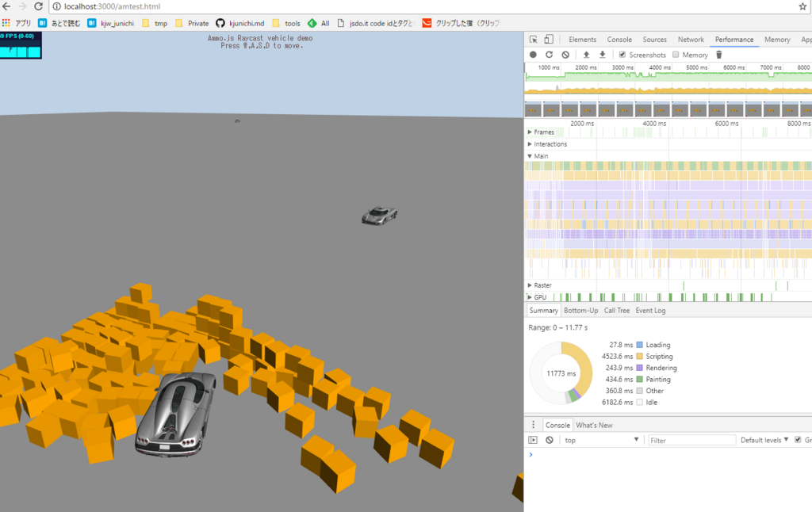Screen dimensions: 812x512
Task: Open the Memory tab in DevTools header
Action: [777, 40]
